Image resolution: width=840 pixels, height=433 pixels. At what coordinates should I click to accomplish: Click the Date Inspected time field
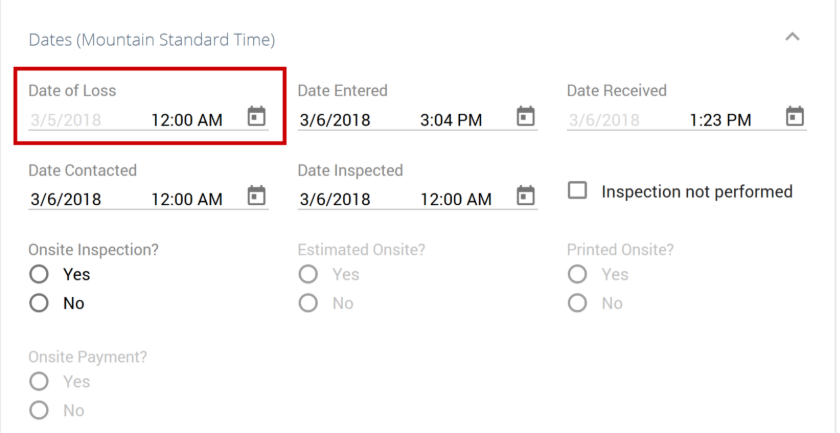(x=456, y=199)
